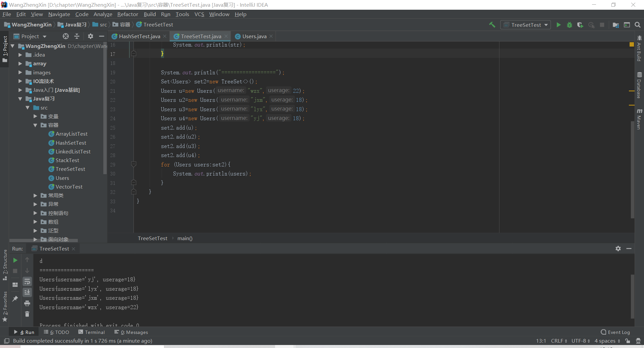The height and width of the screenshot is (348, 644).
Task: Open the Maven side panel
Action: click(639, 119)
